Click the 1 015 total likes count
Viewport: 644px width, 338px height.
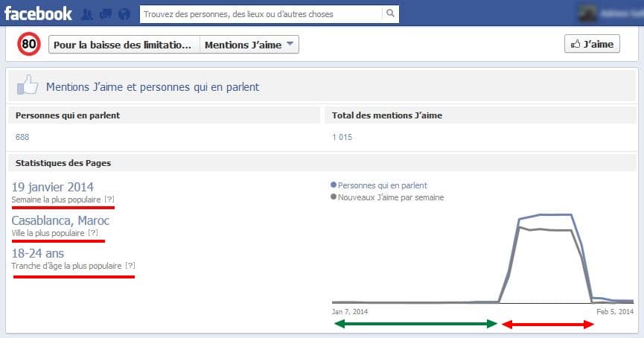coord(342,138)
